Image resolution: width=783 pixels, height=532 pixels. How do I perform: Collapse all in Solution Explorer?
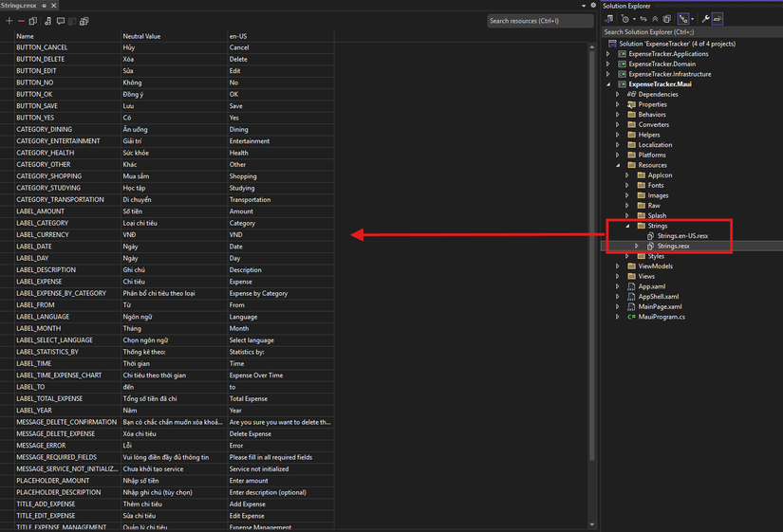coord(655,19)
